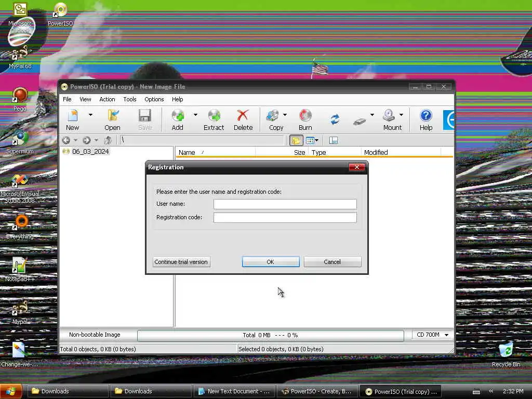This screenshot has width=532, height=399.
Task: Open the view mode dropdown icon
Action: [x=312, y=140]
